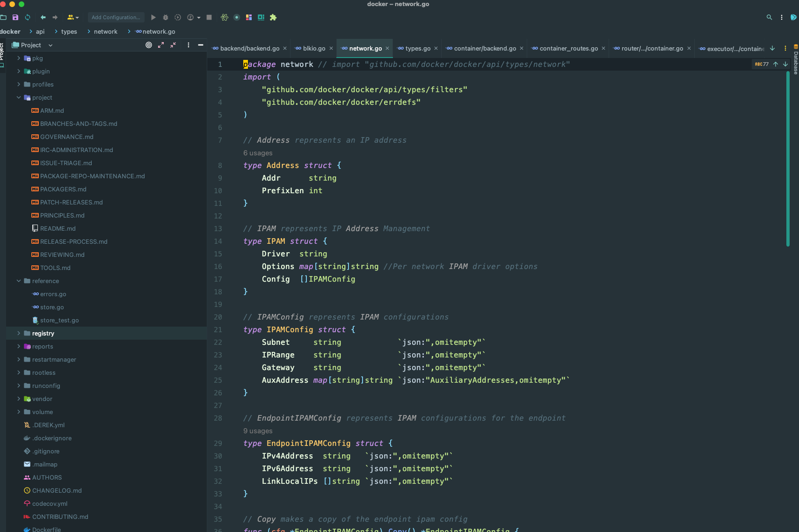Close the blkio.go tab
Viewport: 799px width, 532px height.
click(x=331, y=48)
